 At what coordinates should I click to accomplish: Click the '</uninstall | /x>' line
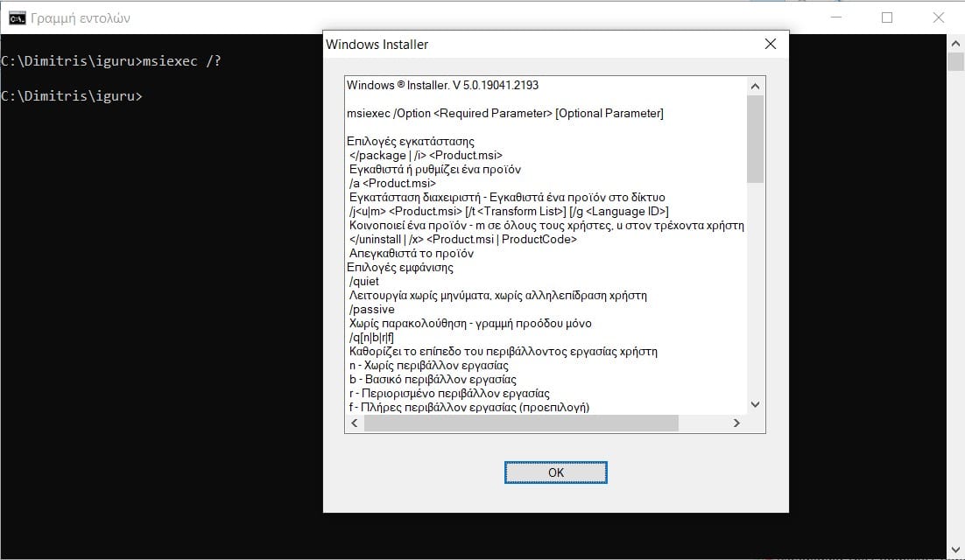point(463,239)
